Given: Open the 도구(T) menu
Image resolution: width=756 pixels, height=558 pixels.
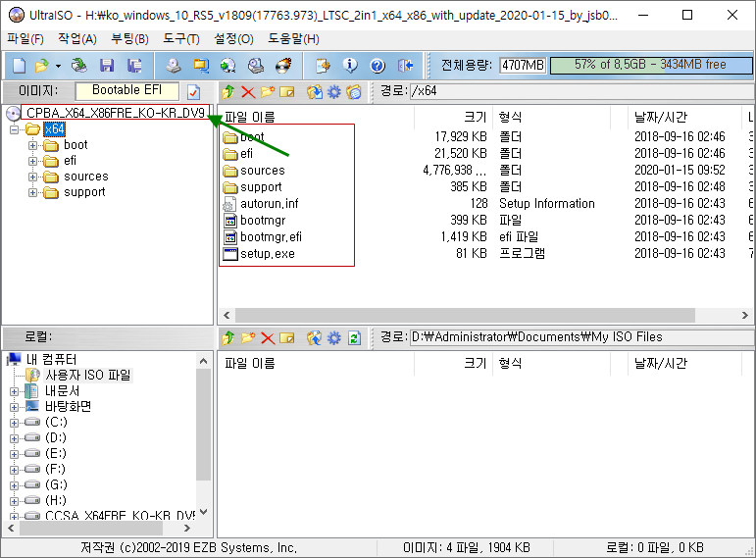Looking at the screenshot, I should pyautogui.click(x=181, y=39).
